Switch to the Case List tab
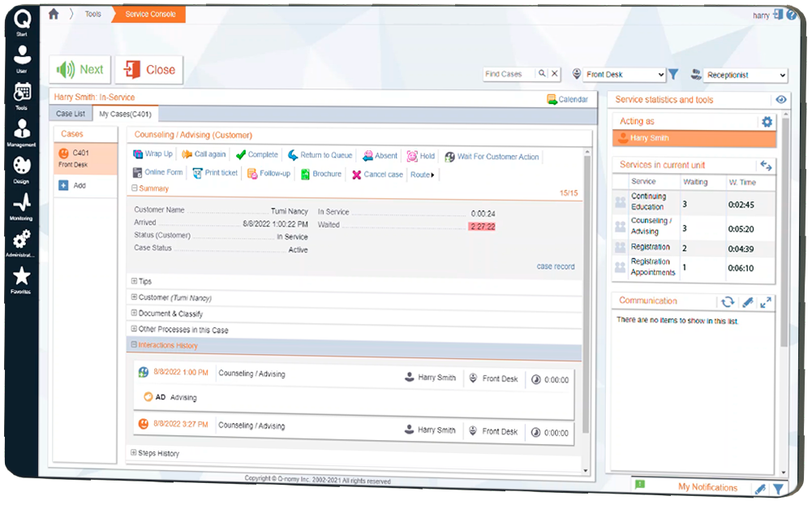This screenshot has width=812, height=505. (x=71, y=113)
